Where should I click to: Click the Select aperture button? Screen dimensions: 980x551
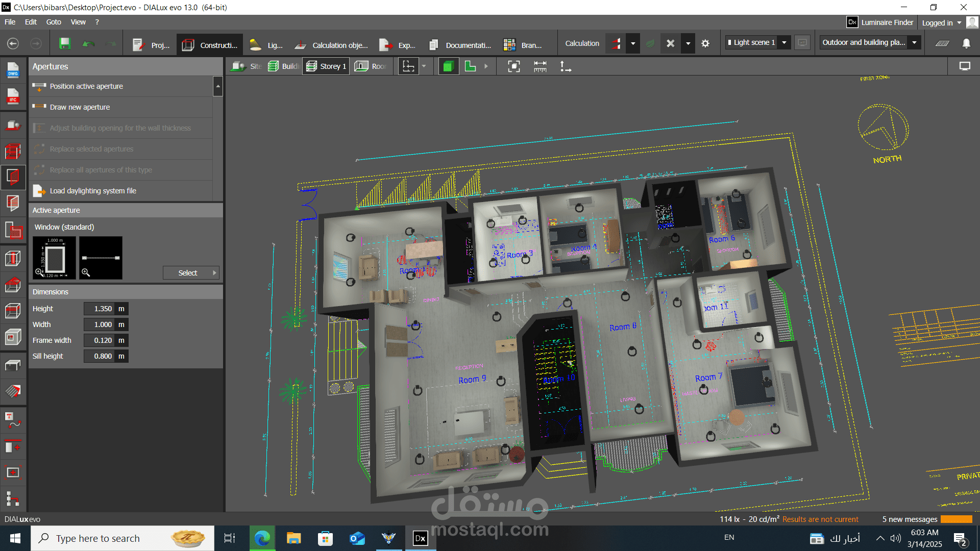tap(191, 273)
